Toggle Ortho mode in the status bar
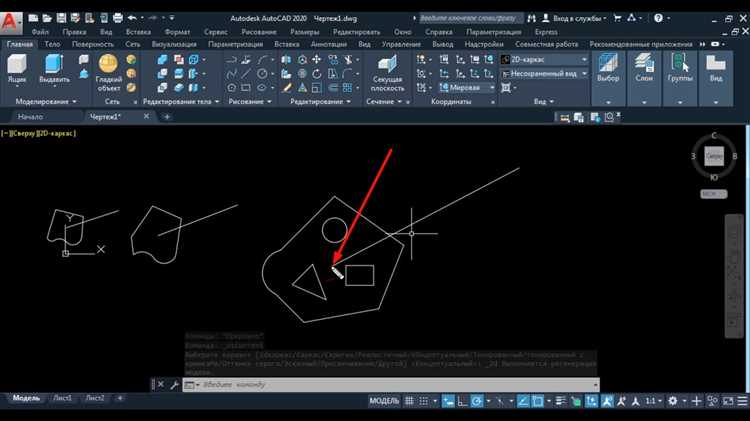 pos(462,401)
